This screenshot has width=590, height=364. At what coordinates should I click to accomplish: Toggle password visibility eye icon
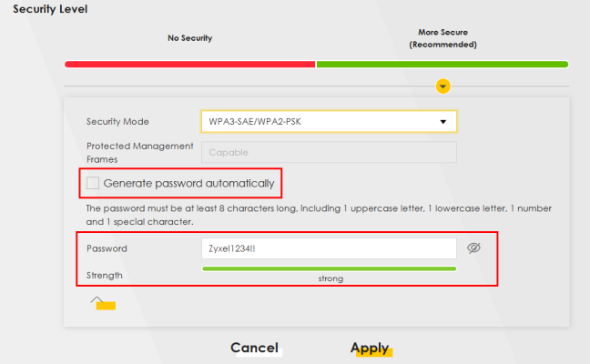tap(473, 248)
